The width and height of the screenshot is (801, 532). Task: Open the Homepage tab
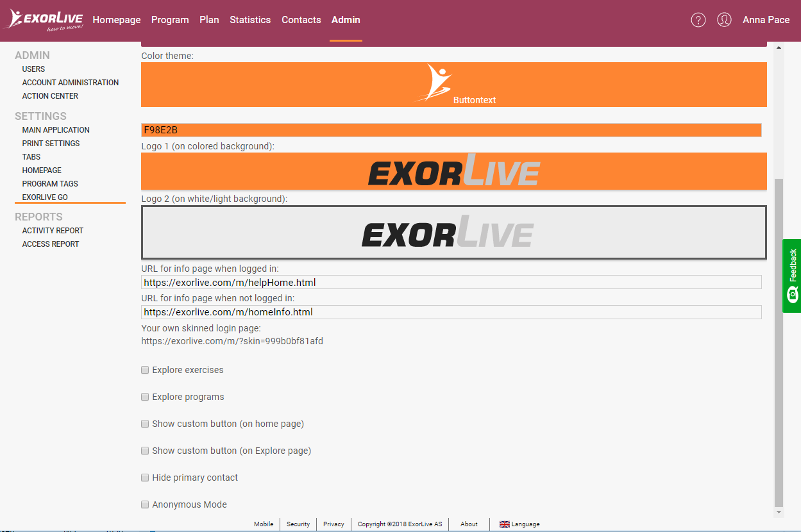click(x=117, y=20)
